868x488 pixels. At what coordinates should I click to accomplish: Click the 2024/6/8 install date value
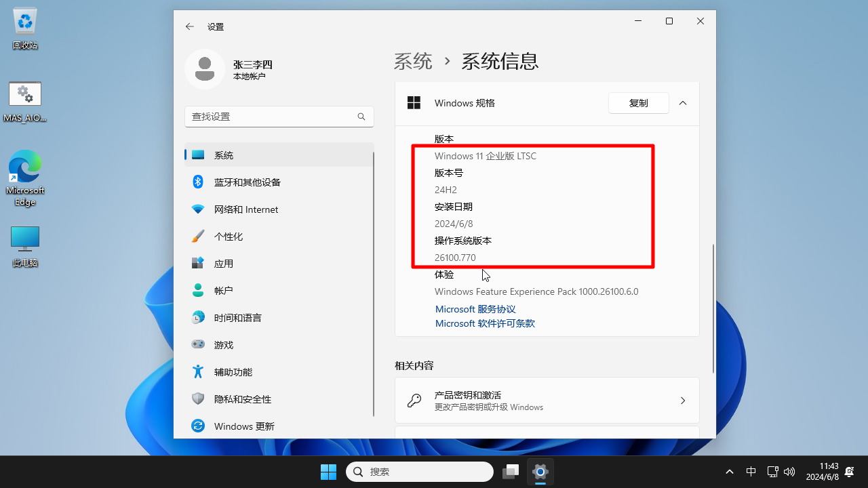tap(454, 224)
